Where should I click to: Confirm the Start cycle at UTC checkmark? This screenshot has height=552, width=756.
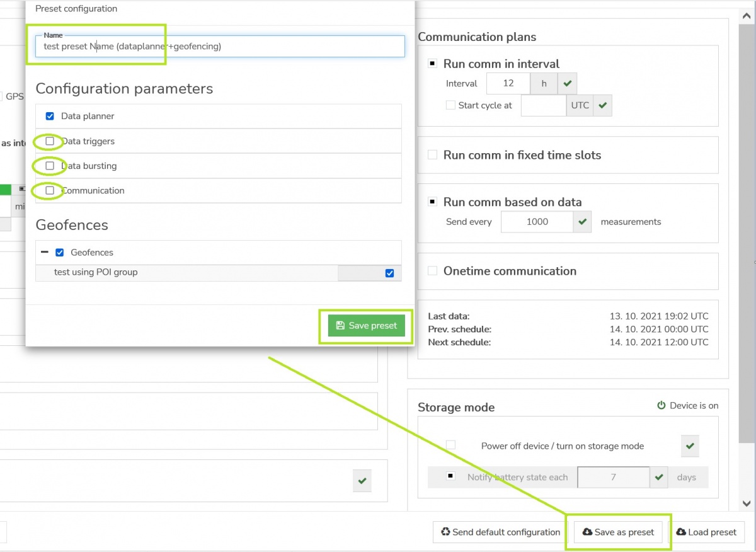coord(603,105)
